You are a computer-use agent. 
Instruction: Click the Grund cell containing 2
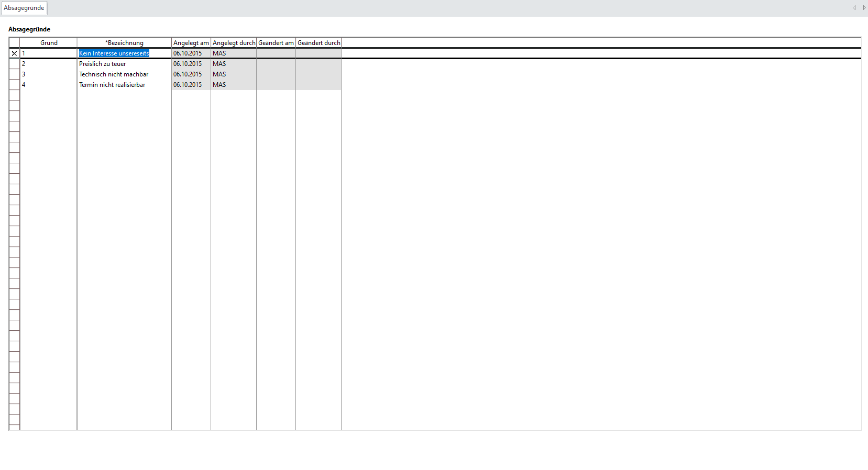(x=48, y=64)
